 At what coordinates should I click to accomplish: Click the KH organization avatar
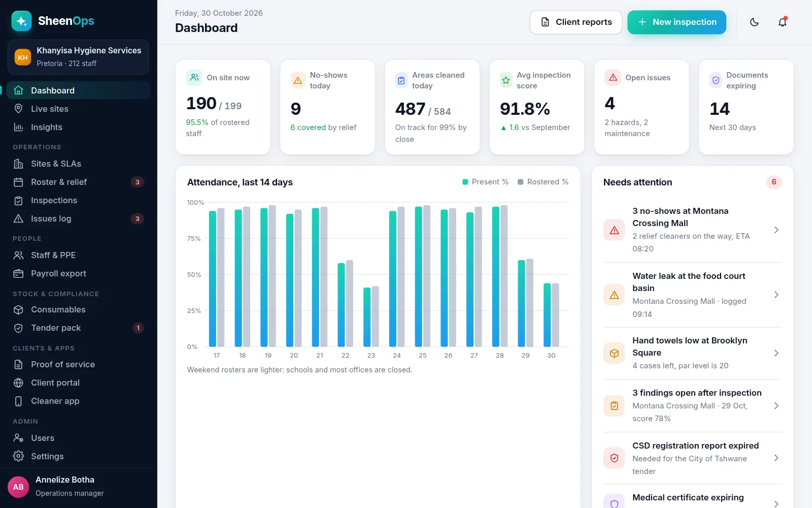pos(23,57)
